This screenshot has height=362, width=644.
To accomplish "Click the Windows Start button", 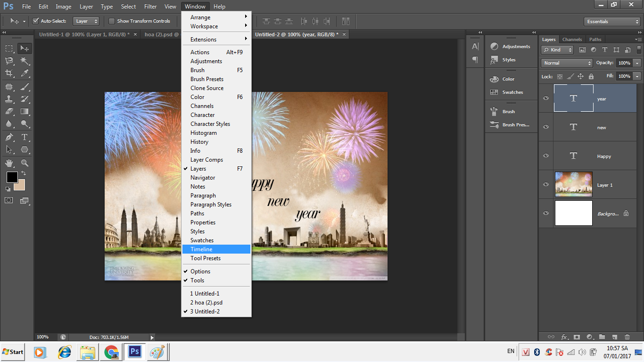I will coord(13,352).
